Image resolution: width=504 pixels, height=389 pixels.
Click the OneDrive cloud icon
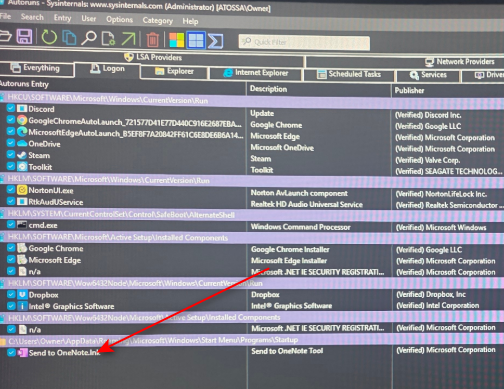22,143
